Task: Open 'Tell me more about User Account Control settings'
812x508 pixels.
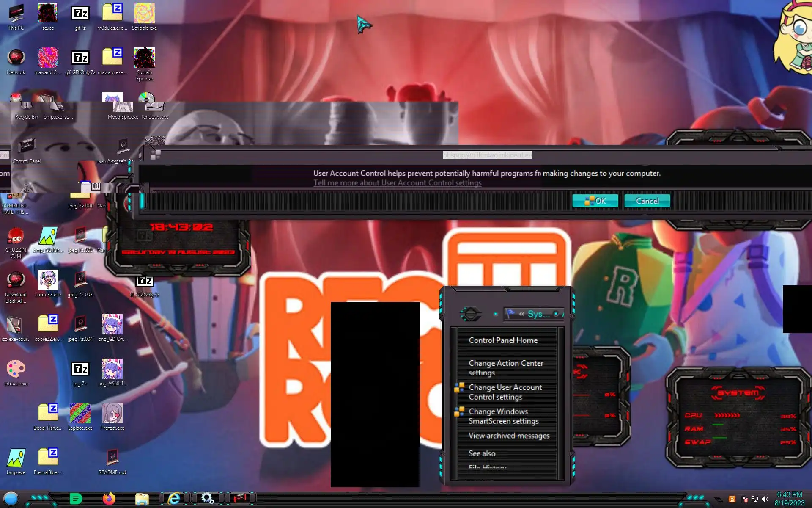Action: (x=397, y=183)
